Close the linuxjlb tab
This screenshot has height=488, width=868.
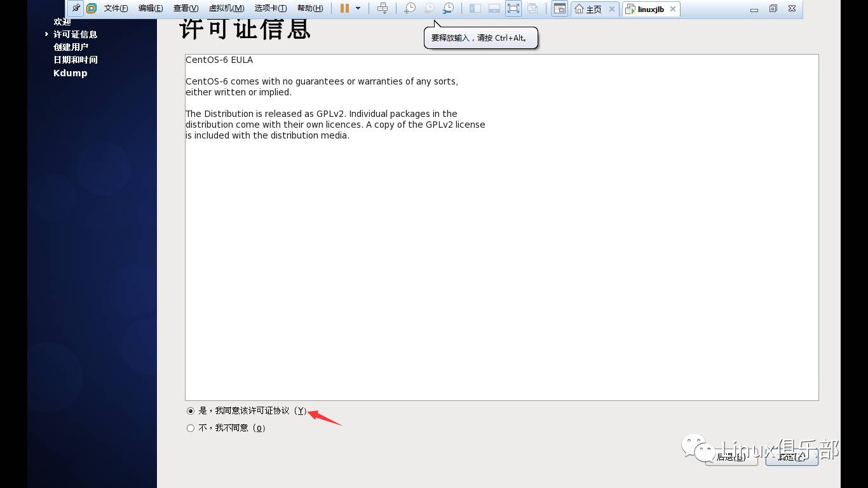click(673, 9)
